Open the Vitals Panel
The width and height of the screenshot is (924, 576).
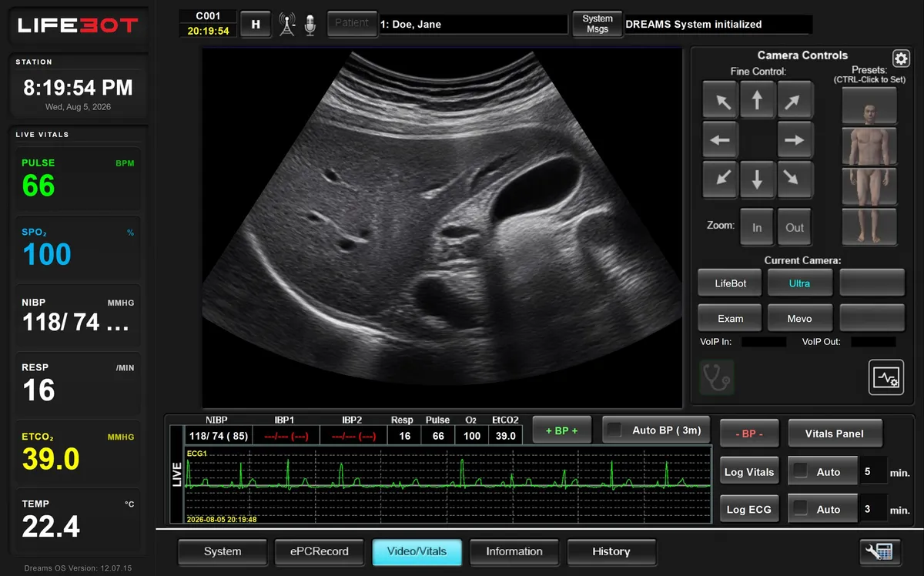pos(835,434)
